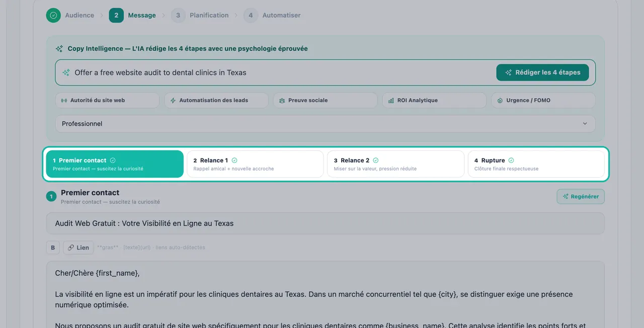Click the icon on Urgence / FOMO chip
The width and height of the screenshot is (644, 328).
tap(500, 100)
